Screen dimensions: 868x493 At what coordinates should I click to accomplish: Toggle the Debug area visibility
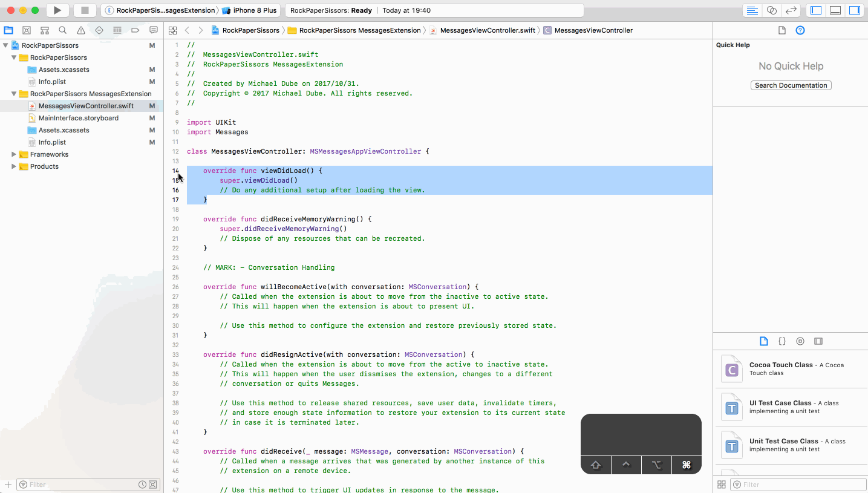tap(835, 10)
